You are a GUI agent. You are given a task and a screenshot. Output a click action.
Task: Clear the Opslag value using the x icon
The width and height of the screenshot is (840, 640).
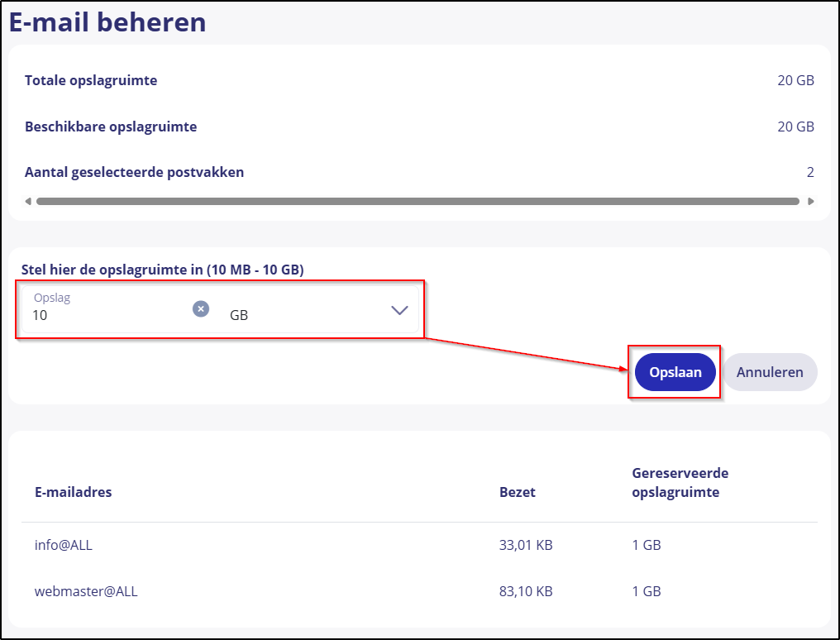point(200,309)
